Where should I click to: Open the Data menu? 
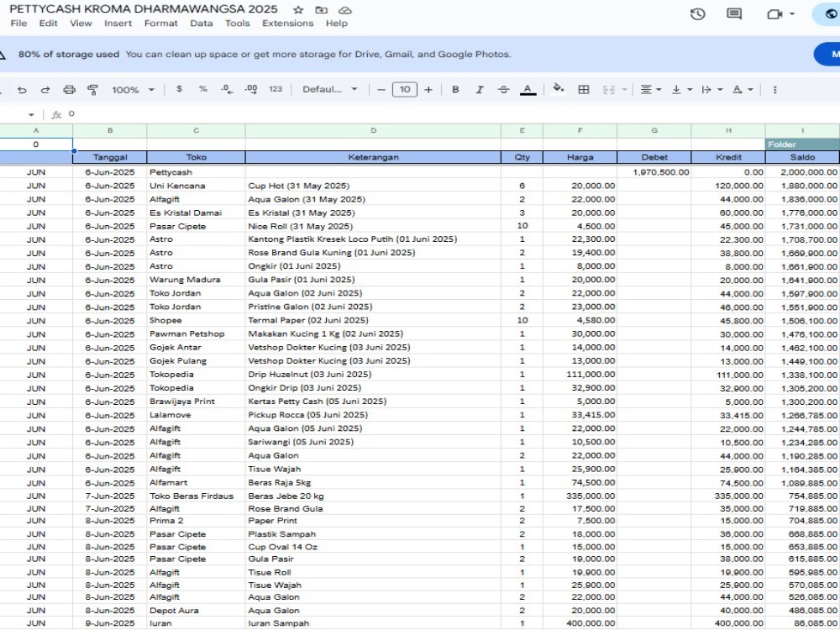point(202,23)
